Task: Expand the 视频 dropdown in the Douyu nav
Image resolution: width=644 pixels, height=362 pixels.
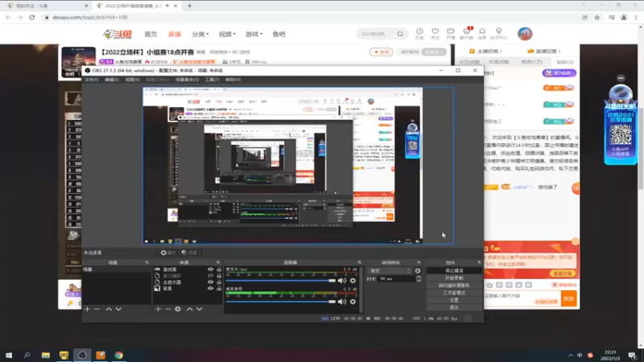Action: [x=227, y=34]
